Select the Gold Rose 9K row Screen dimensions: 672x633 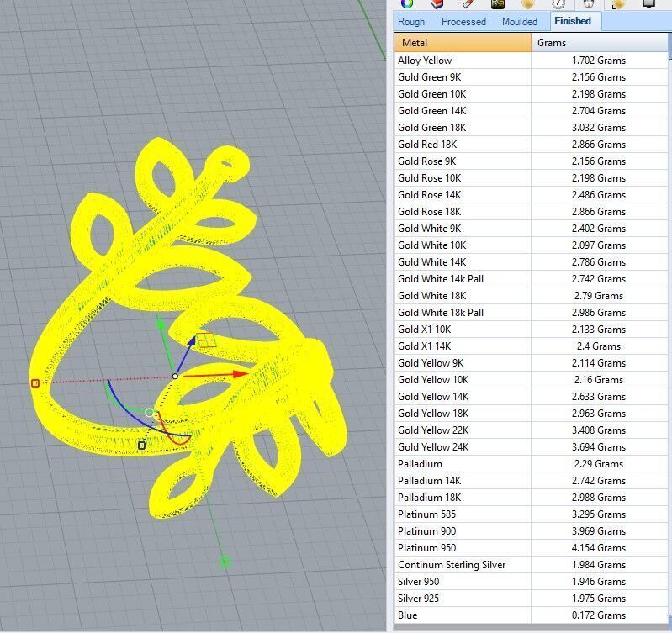531,161
